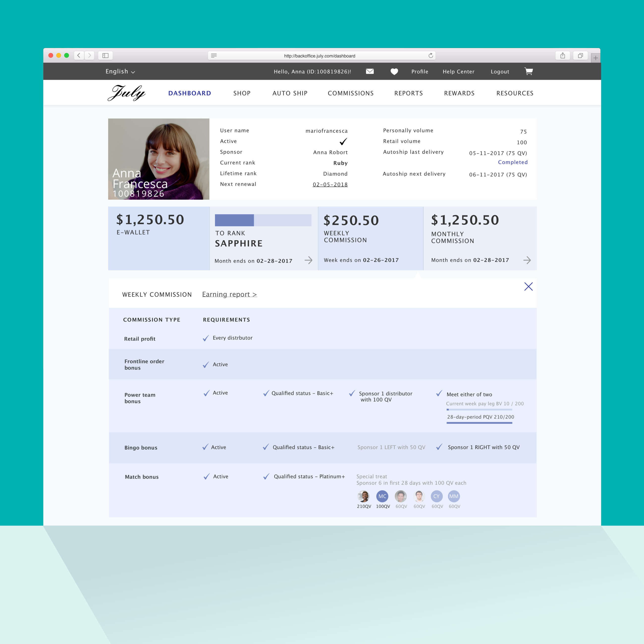Go to the Shop tab
Screen dimensions: 644x644
[242, 93]
